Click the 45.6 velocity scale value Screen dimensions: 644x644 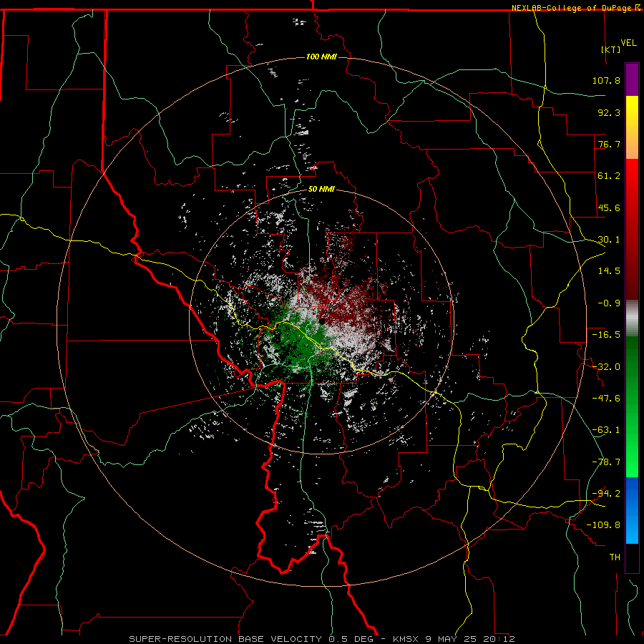609,208
